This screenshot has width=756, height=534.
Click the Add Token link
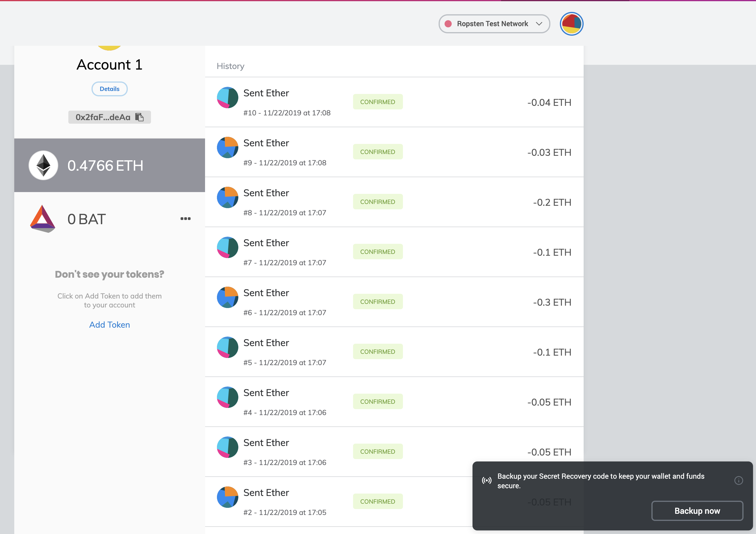[109, 325]
